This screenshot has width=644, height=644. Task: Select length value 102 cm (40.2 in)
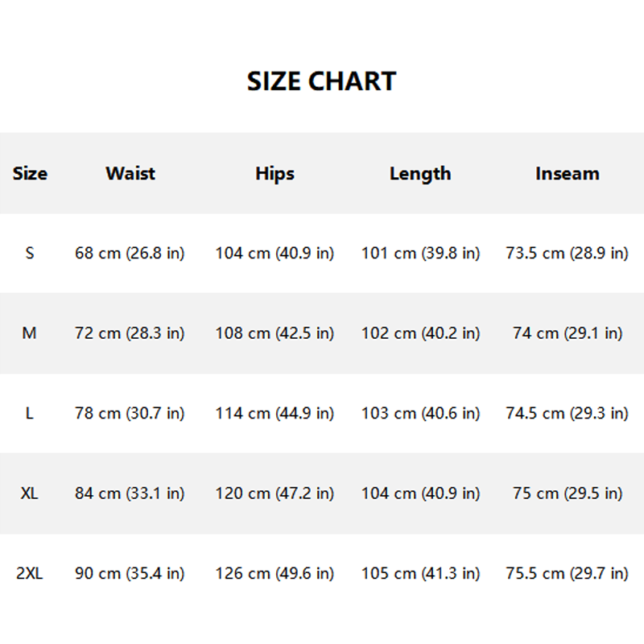(420, 333)
